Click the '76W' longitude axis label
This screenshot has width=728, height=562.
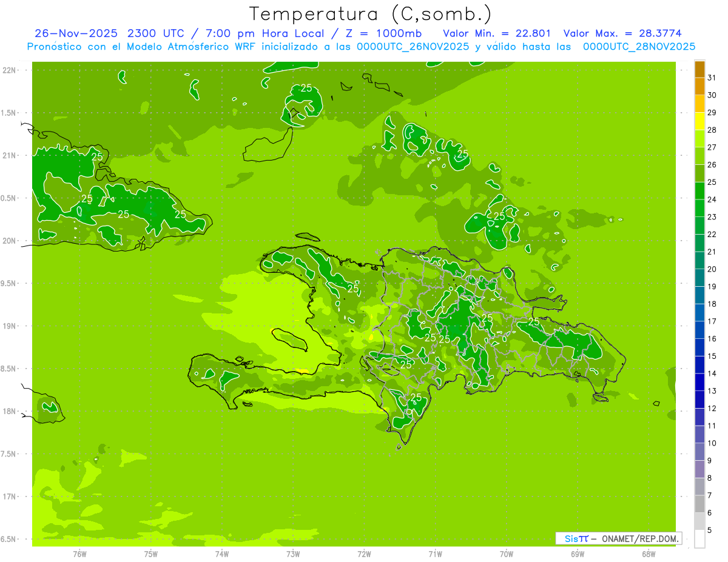[x=79, y=554]
